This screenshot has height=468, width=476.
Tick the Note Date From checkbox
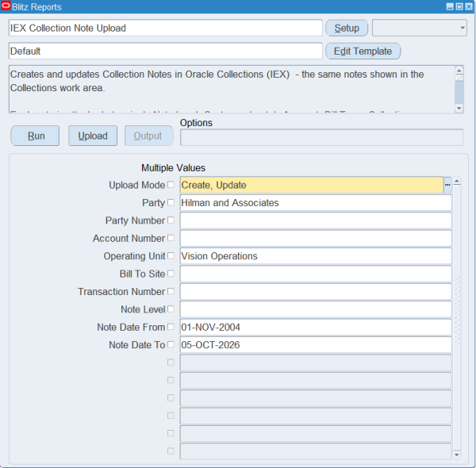pos(171,327)
